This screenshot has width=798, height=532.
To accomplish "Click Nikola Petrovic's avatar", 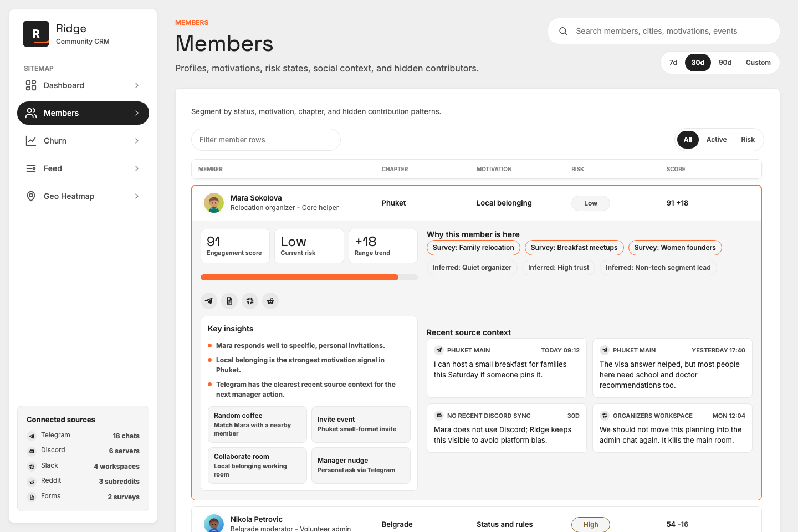I will click(214, 524).
